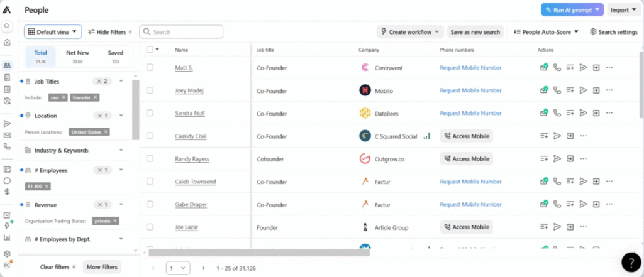Open the Emails envelope icon in the navigation rail
This screenshot has width=644, height=277.
click(7, 135)
